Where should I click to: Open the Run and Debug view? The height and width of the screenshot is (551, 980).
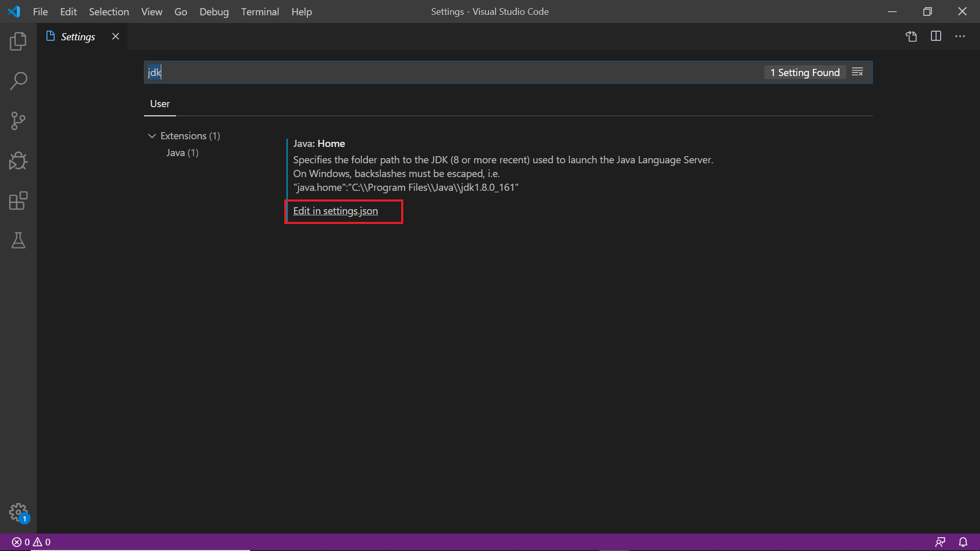click(18, 161)
